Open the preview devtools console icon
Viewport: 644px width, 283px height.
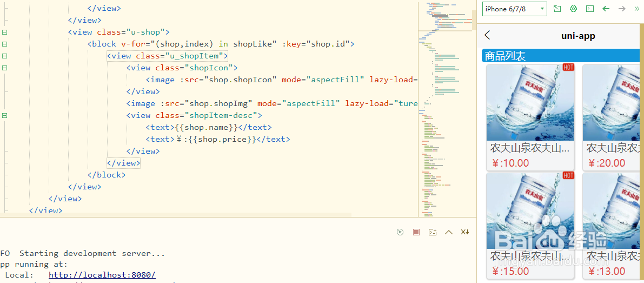(x=590, y=9)
